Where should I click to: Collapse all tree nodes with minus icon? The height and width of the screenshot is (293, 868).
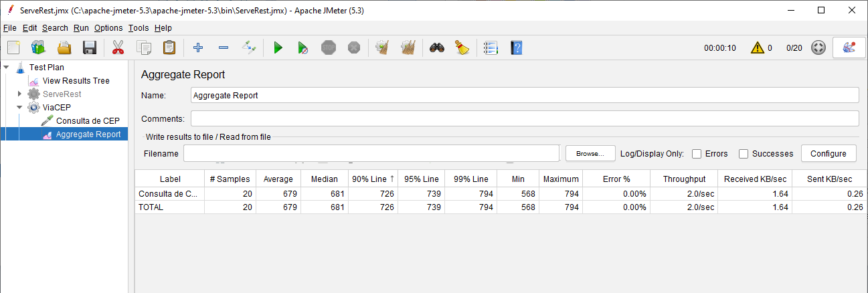click(x=224, y=47)
